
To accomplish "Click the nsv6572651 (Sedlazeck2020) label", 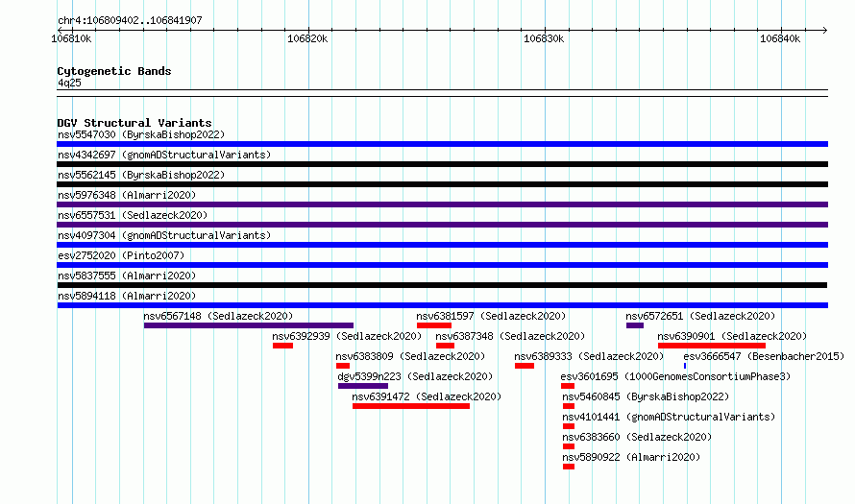I will (700, 316).
